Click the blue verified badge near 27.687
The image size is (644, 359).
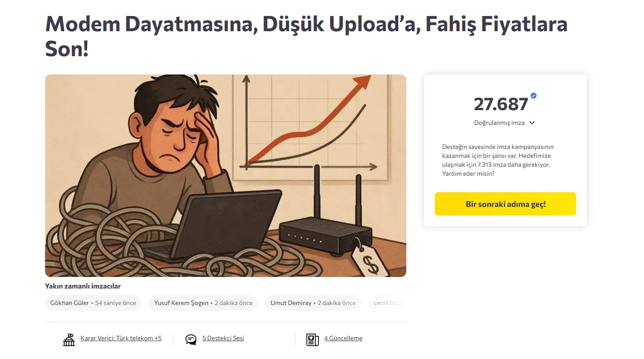533,95
